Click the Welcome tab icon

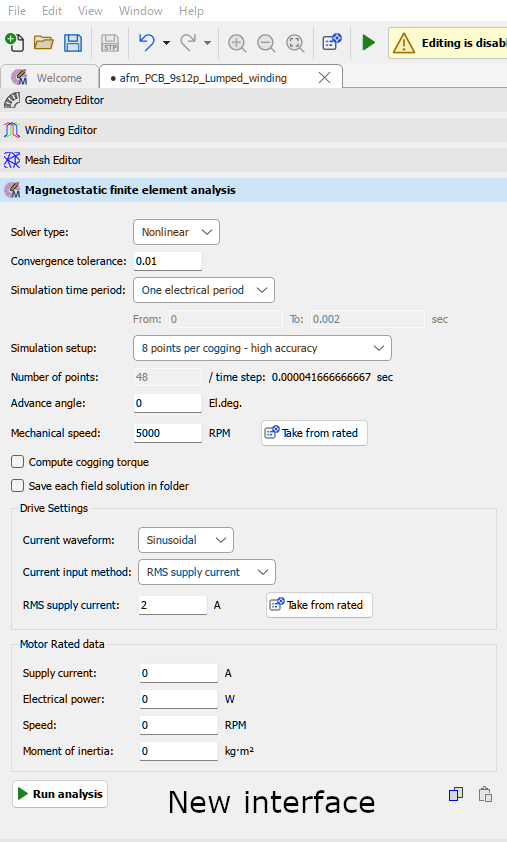pos(19,77)
